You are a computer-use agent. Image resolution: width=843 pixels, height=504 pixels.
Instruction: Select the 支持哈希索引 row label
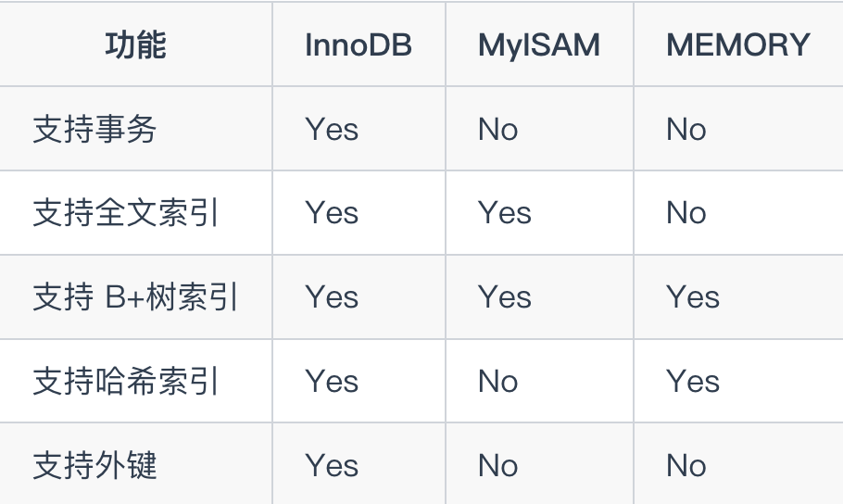[x=125, y=382]
